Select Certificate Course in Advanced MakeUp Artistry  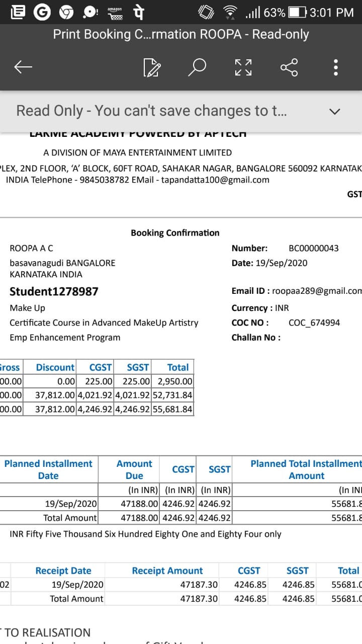pos(104,323)
